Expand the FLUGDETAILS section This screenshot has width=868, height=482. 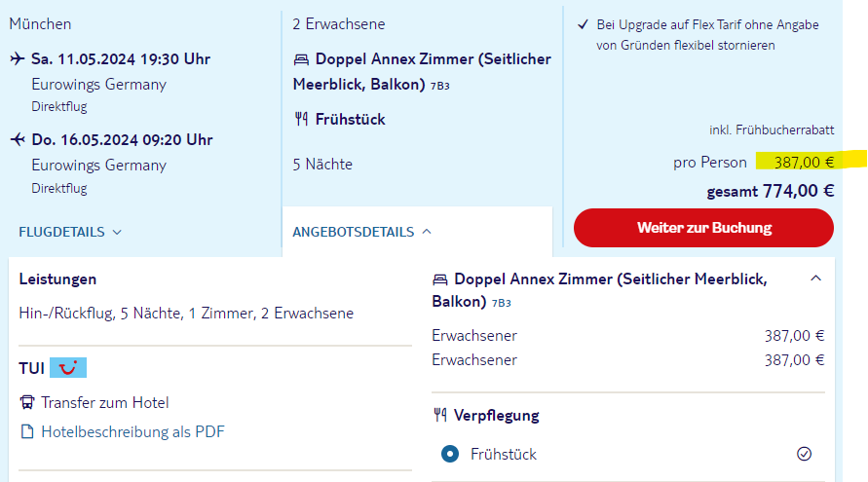70,232
